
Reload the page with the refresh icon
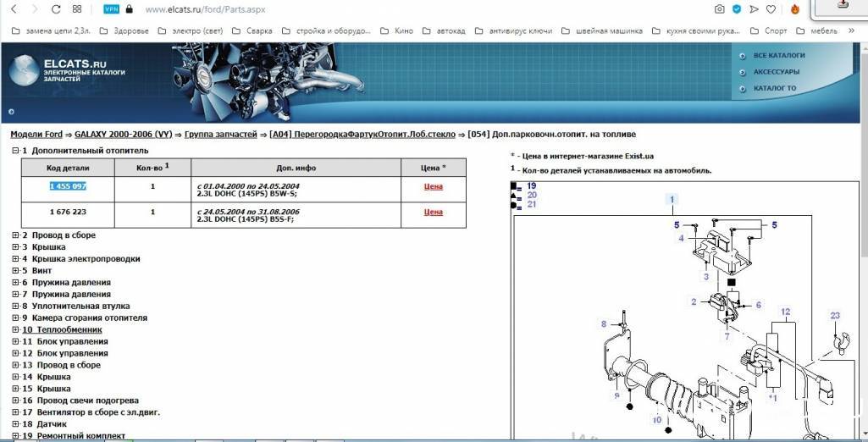(56, 9)
